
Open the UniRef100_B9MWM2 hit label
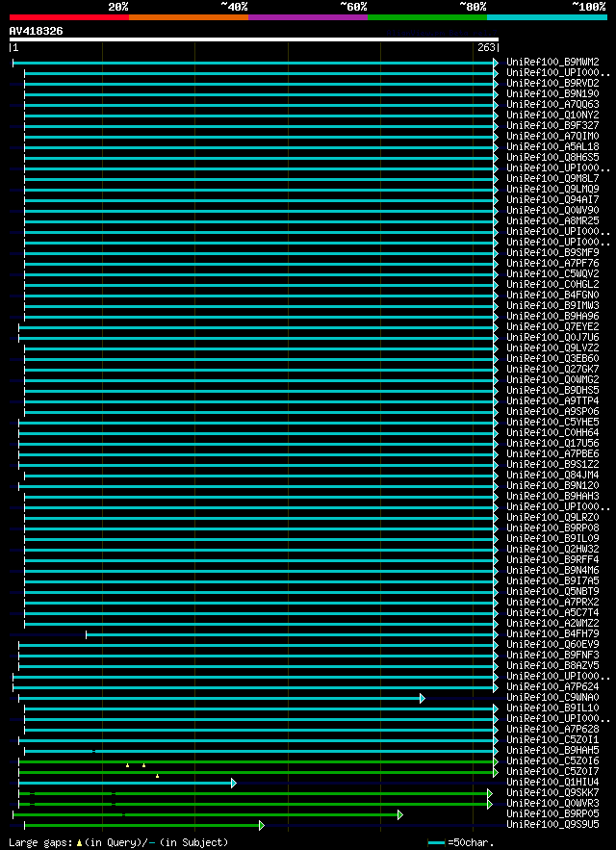coord(552,62)
